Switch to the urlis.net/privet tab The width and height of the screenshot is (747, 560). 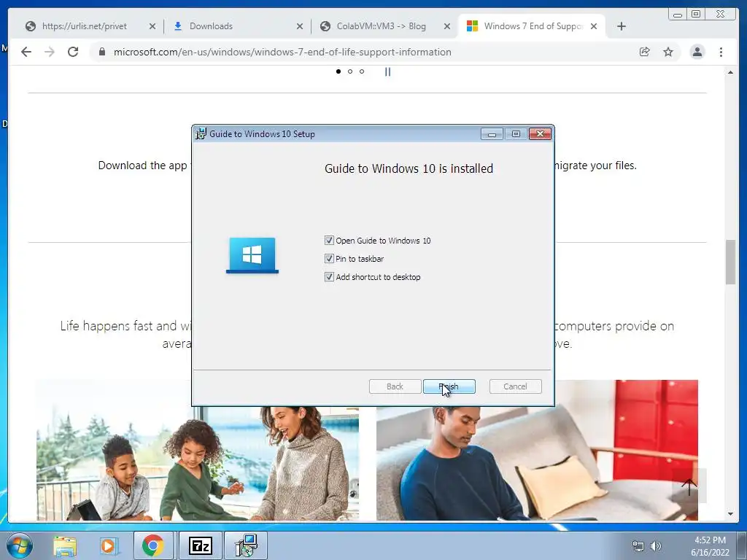(85, 26)
